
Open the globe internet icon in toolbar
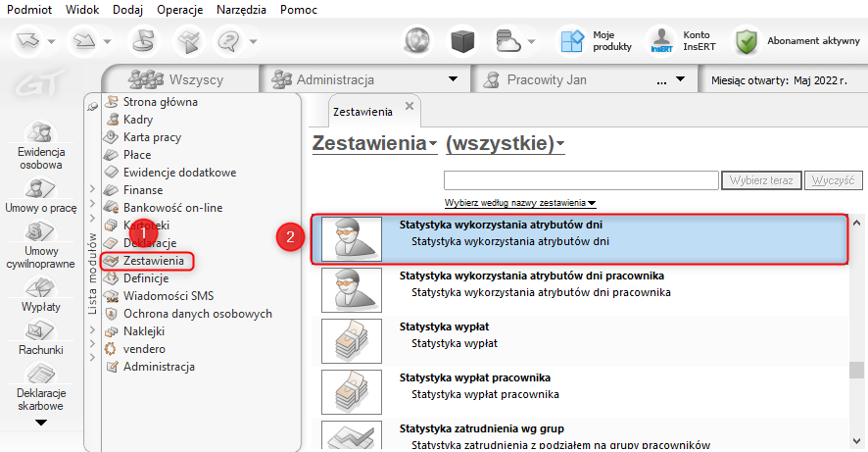point(417,41)
